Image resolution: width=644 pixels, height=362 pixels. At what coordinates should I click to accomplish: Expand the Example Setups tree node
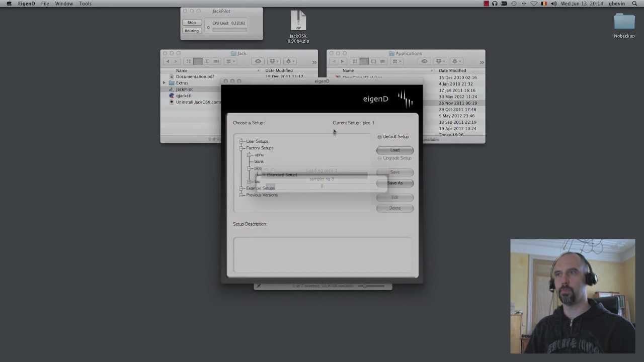(242, 189)
